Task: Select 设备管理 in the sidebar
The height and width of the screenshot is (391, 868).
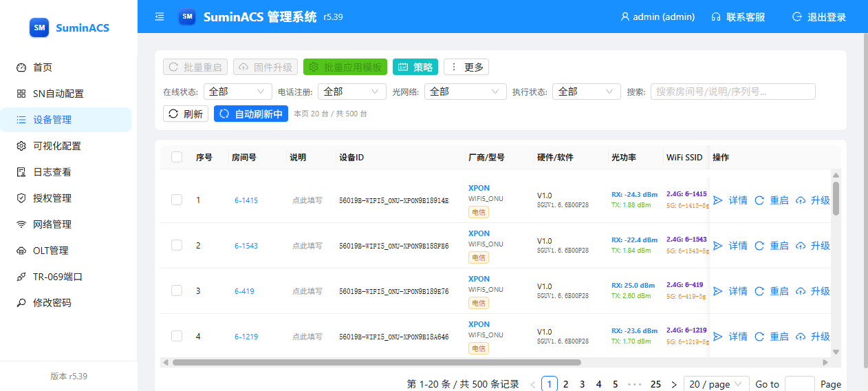Action: [65, 120]
